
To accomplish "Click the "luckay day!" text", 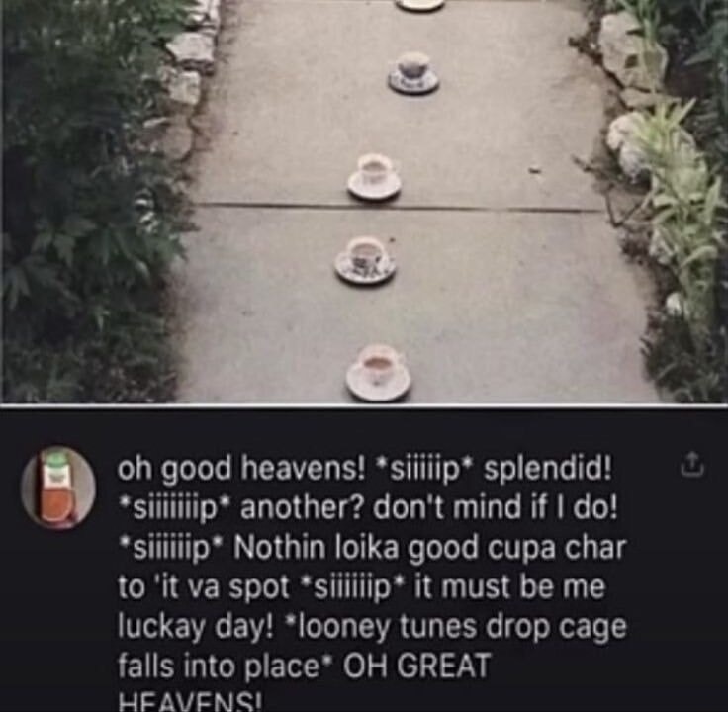I will coord(196,628).
